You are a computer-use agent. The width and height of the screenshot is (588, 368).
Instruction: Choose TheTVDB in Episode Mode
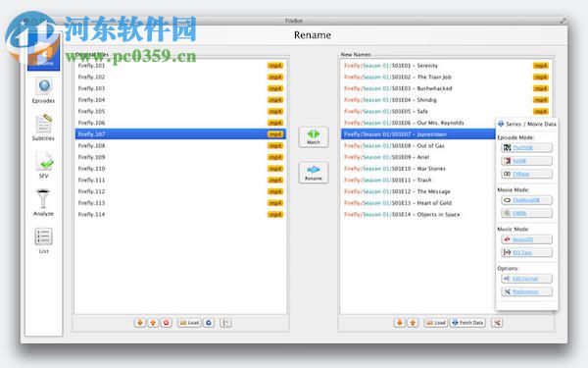point(526,147)
